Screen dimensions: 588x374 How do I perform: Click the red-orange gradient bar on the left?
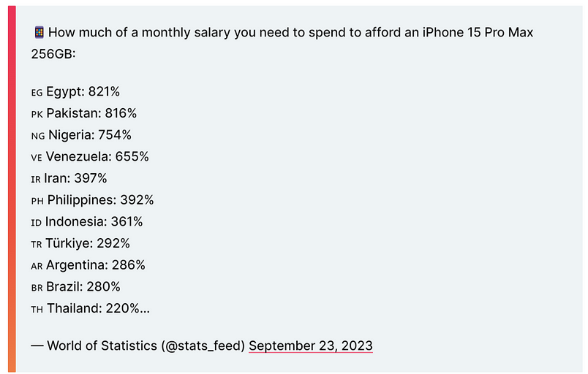[12, 188]
